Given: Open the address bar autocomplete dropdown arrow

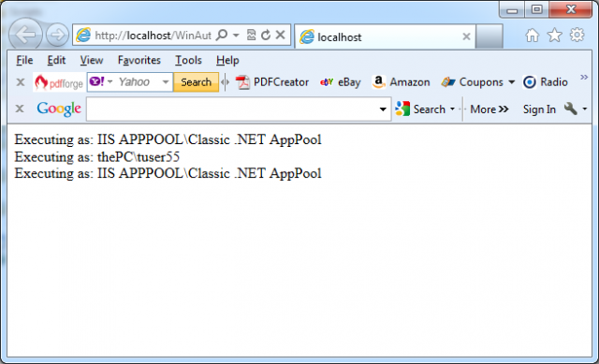Looking at the screenshot, I should (x=236, y=36).
